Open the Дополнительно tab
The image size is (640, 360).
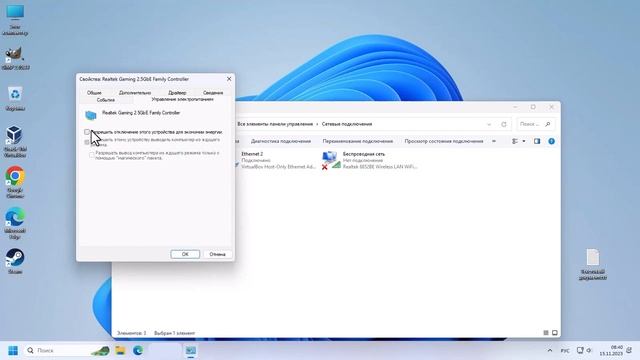coord(135,93)
